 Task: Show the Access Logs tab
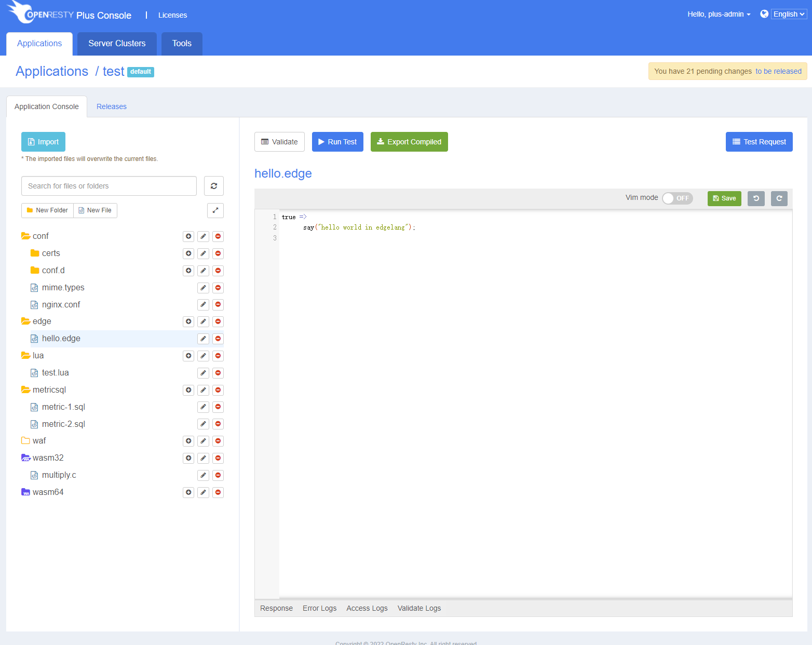tap(367, 608)
